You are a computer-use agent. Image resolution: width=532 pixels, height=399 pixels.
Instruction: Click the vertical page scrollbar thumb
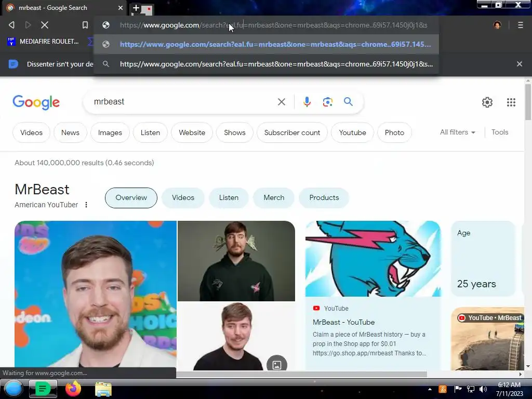click(528, 102)
